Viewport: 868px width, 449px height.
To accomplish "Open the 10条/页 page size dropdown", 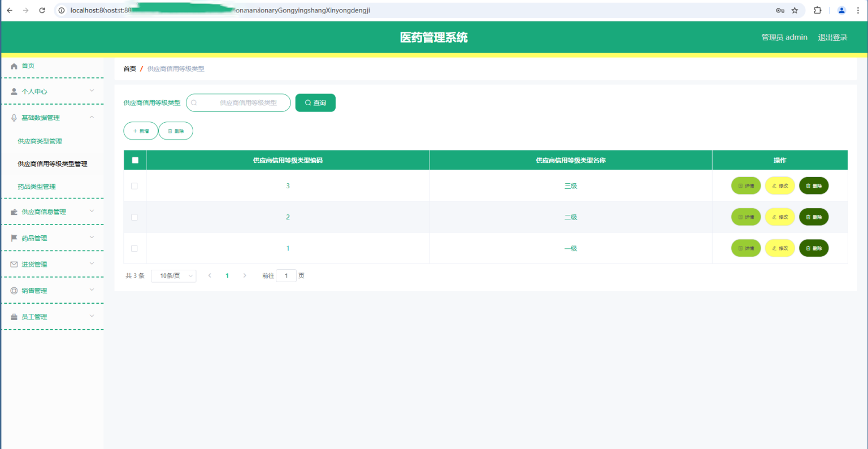I will point(173,276).
